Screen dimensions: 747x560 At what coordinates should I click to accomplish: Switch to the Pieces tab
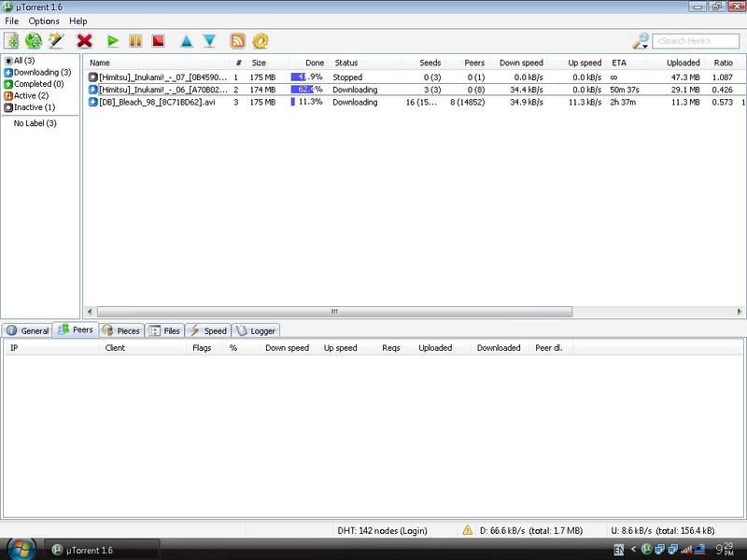pyautogui.click(x=121, y=330)
